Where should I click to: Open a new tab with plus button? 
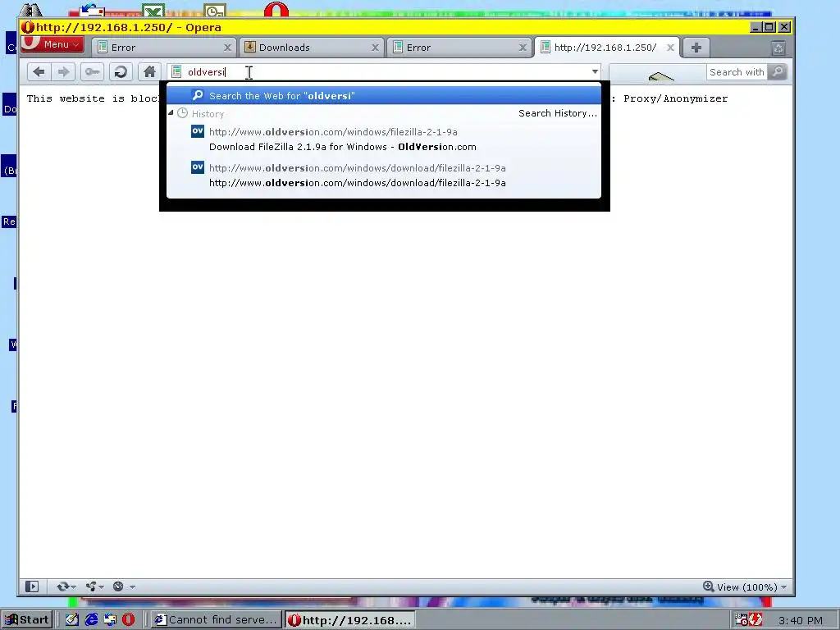696,48
